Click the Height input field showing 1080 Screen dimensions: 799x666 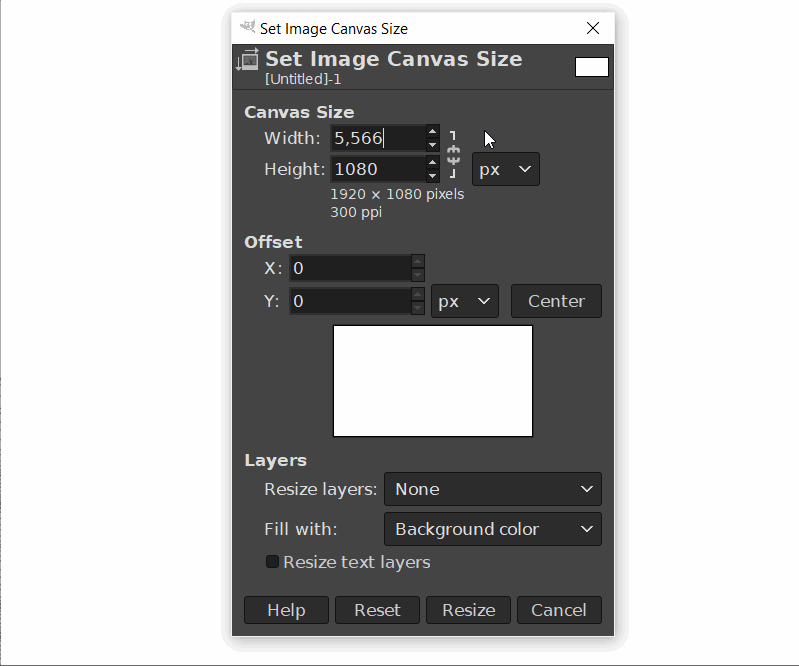(378, 169)
